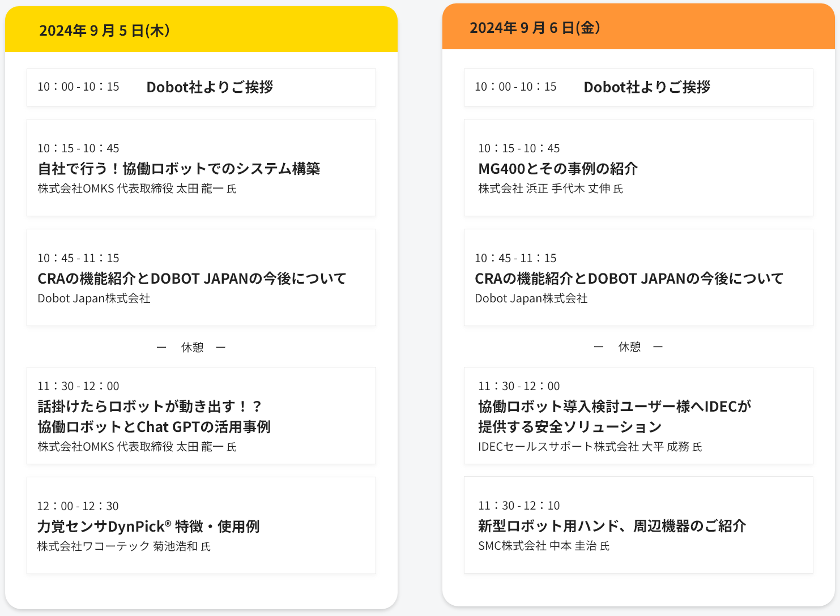840x616 pixels.
Task: Click 10:00 - 10:15 time on September 5
Action: (78, 87)
